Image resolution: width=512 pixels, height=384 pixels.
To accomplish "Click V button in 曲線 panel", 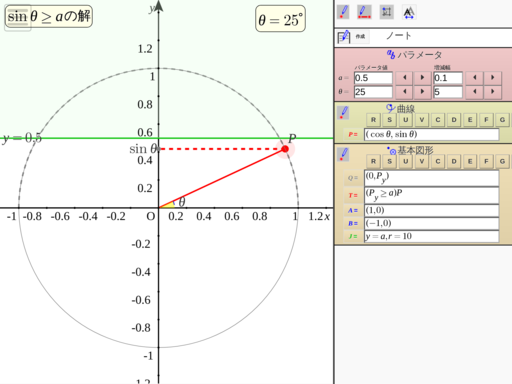I will (422, 120).
